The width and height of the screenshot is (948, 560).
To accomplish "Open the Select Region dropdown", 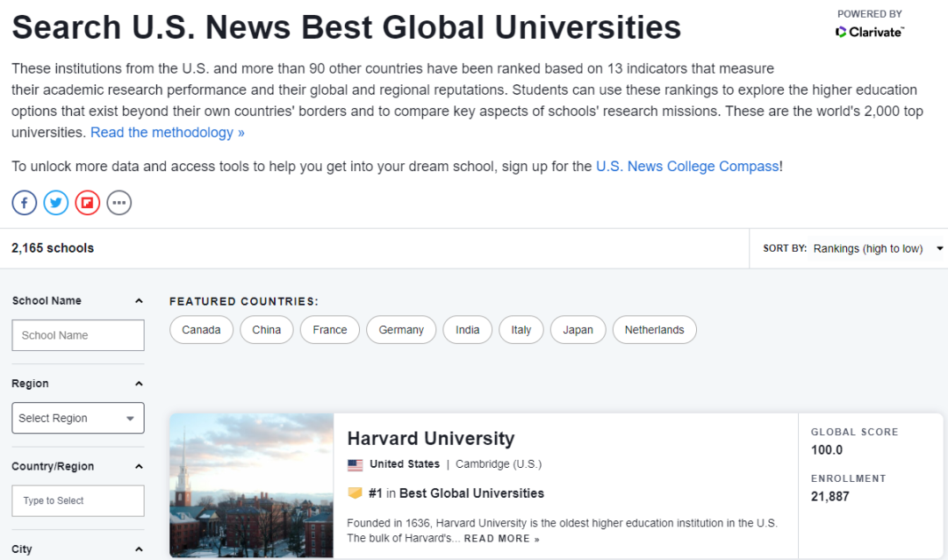I will click(x=78, y=418).
